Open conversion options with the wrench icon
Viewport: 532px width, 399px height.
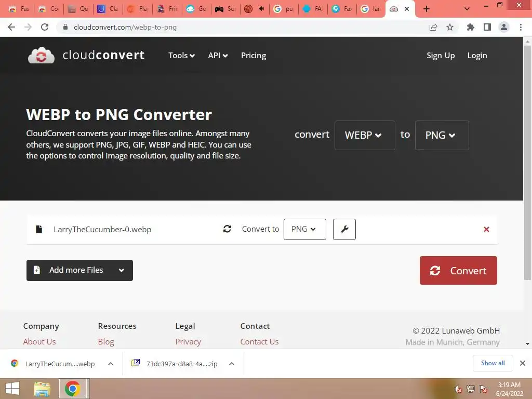pyautogui.click(x=344, y=229)
